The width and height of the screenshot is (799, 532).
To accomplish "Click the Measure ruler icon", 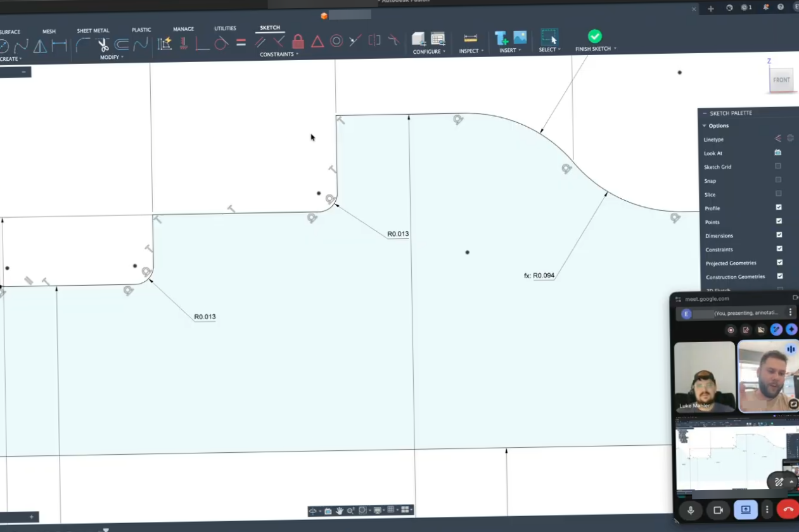I will [x=470, y=39].
